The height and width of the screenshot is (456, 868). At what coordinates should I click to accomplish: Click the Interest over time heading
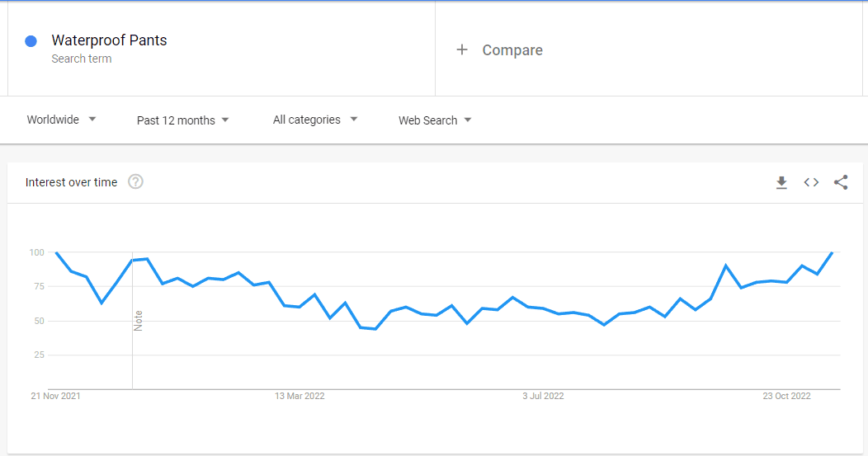coord(72,182)
